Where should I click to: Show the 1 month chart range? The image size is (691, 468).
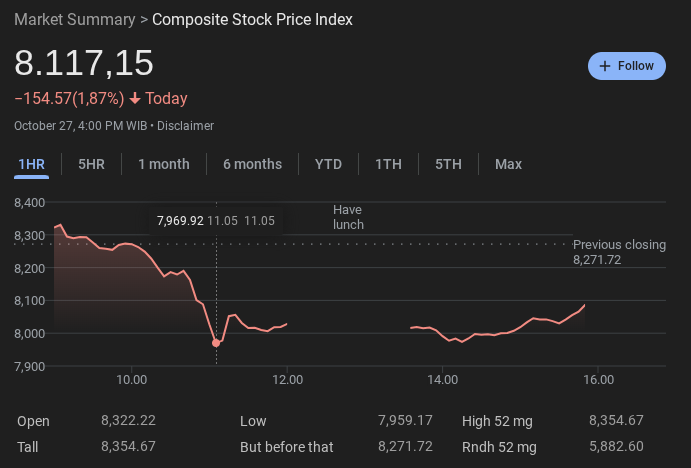pyautogui.click(x=164, y=164)
